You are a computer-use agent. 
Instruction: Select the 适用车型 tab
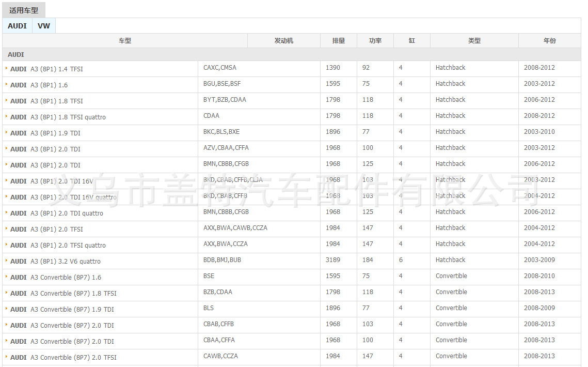point(24,10)
